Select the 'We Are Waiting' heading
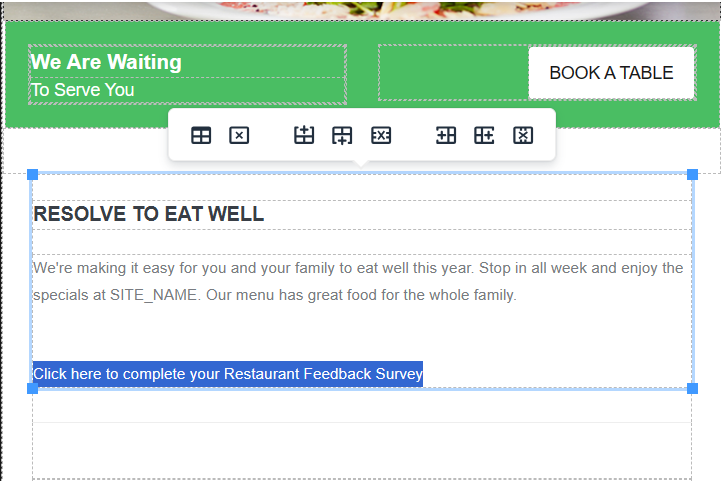The width and height of the screenshot is (721, 481). (x=106, y=62)
